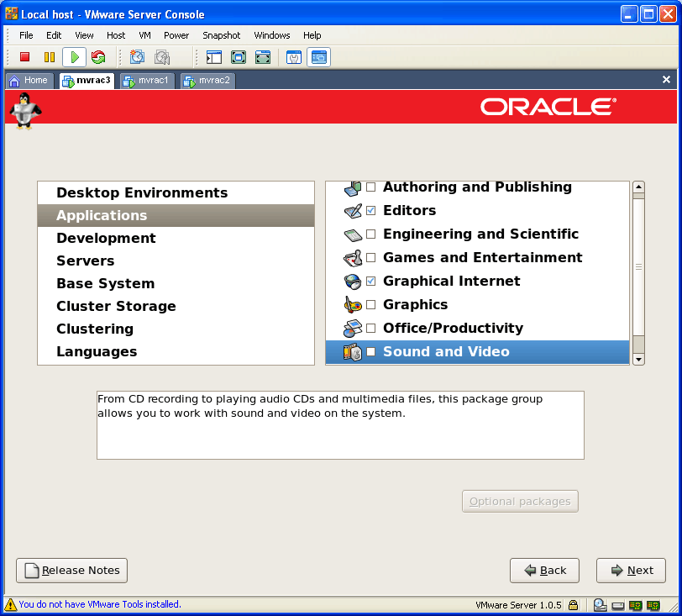The width and height of the screenshot is (682, 616).
Task: Enable the Games and Entertainment checkbox
Action: [371, 258]
